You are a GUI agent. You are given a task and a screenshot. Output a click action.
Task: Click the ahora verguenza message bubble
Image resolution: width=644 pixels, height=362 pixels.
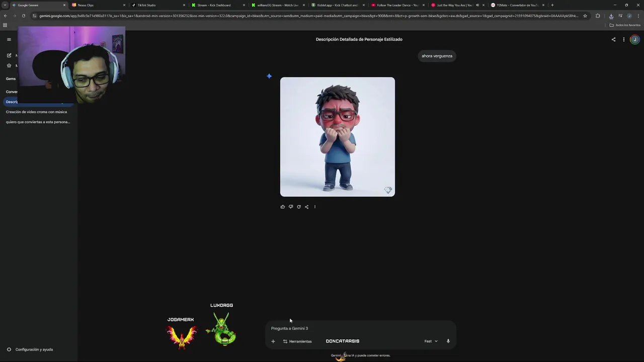pyautogui.click(x=437, y=56)
